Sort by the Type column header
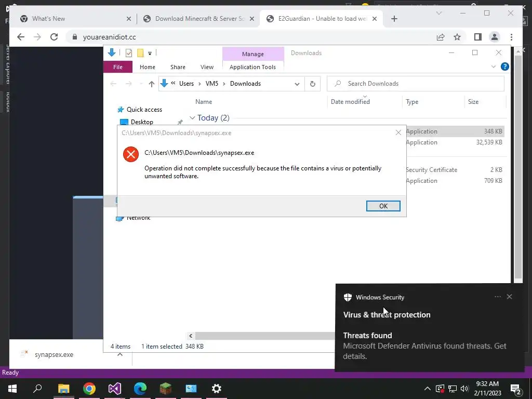The image size is (532, 399). coord(412,101)
